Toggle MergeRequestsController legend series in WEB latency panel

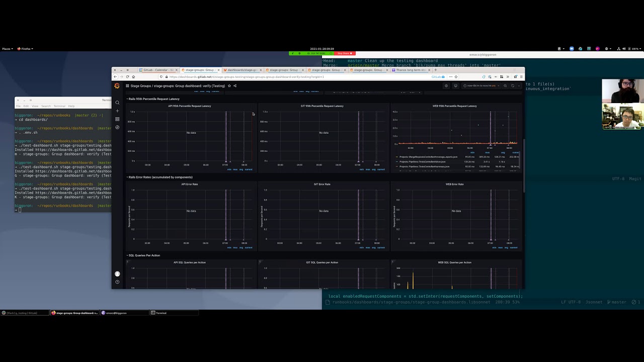click(428, 157)
